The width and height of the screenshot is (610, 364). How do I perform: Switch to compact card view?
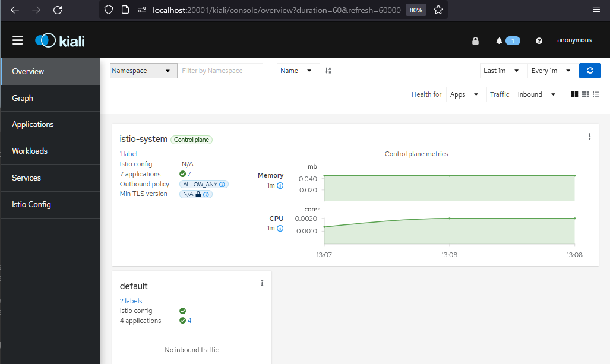pyautogui.click(x=585, y=94)
